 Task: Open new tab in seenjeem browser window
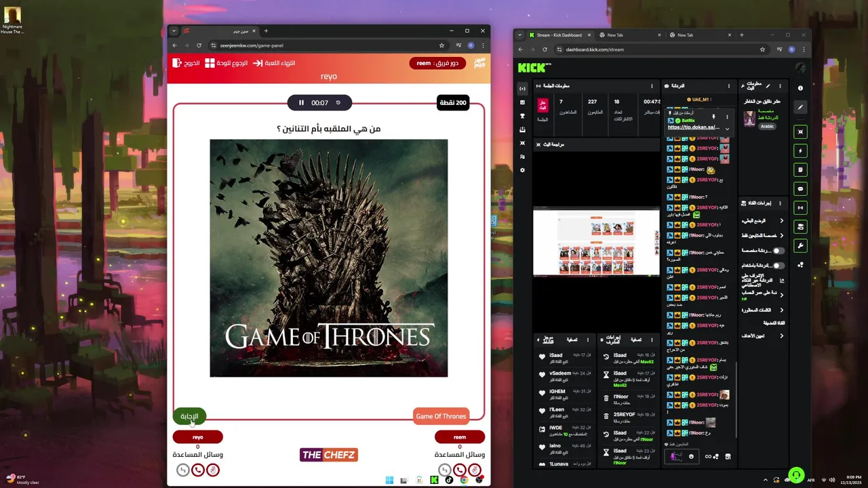click(266, 30)
